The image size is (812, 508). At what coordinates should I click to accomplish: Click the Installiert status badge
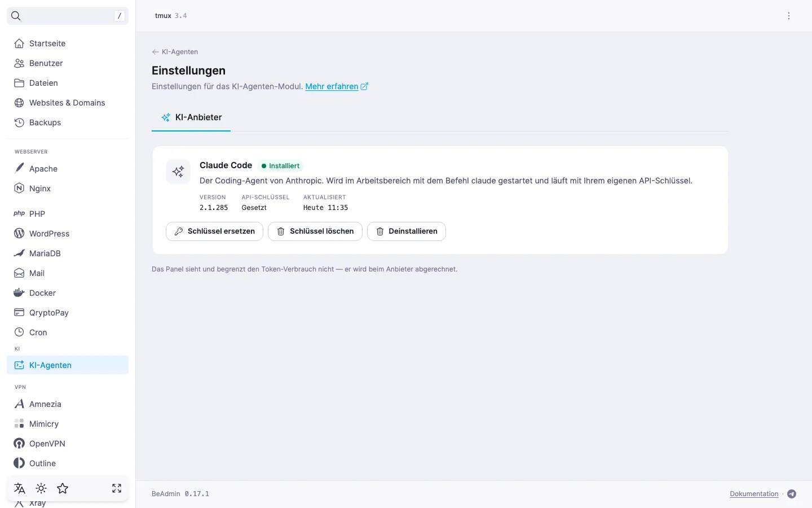click(280, 166)
